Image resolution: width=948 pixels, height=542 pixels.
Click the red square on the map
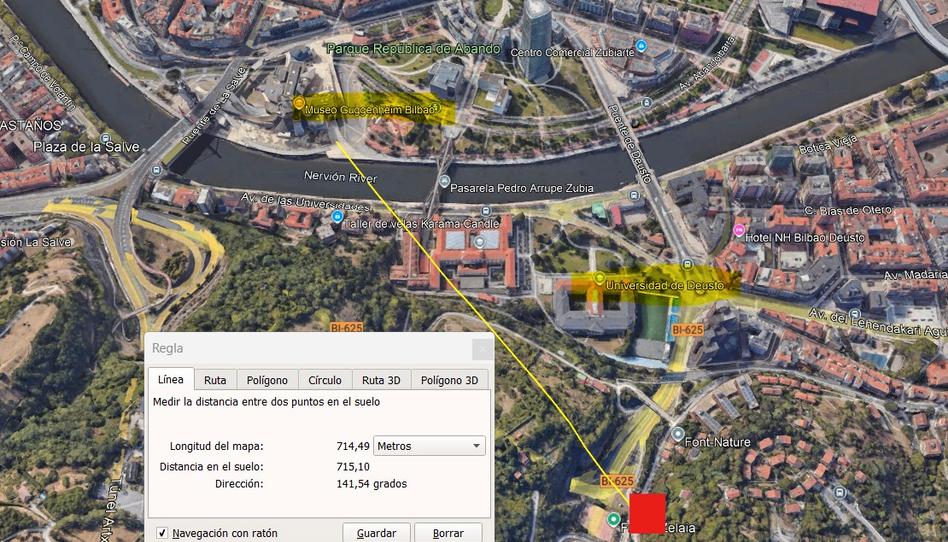point(647,513)
